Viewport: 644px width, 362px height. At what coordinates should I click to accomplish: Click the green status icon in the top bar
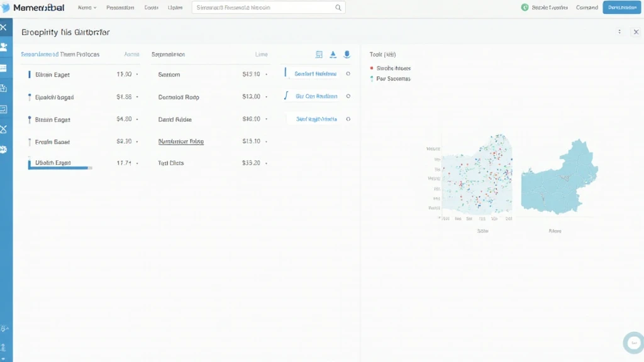click(x=525, y=8)
